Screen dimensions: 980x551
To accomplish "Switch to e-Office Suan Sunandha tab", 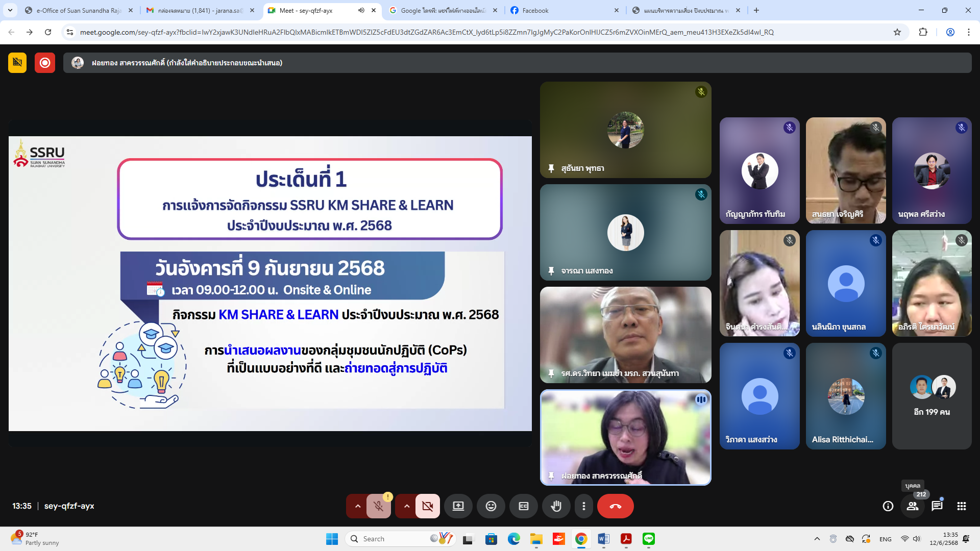I will [77, 10].
